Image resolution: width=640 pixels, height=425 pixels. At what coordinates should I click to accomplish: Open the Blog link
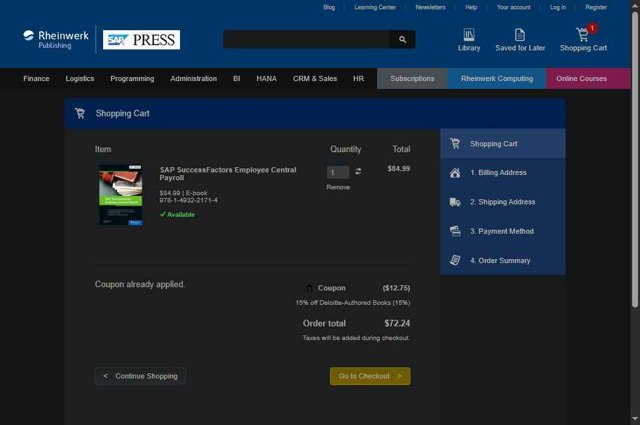click(x=329, y=7)
